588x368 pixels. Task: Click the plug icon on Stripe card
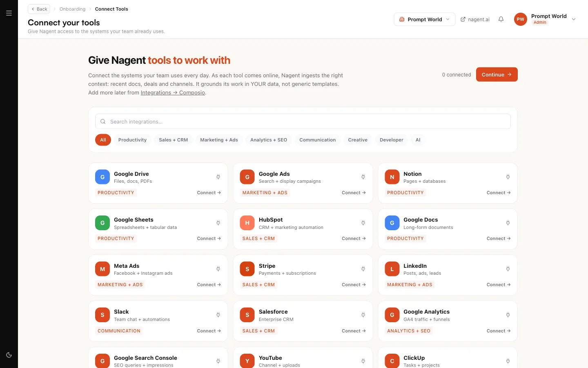[x=363, y=269]
